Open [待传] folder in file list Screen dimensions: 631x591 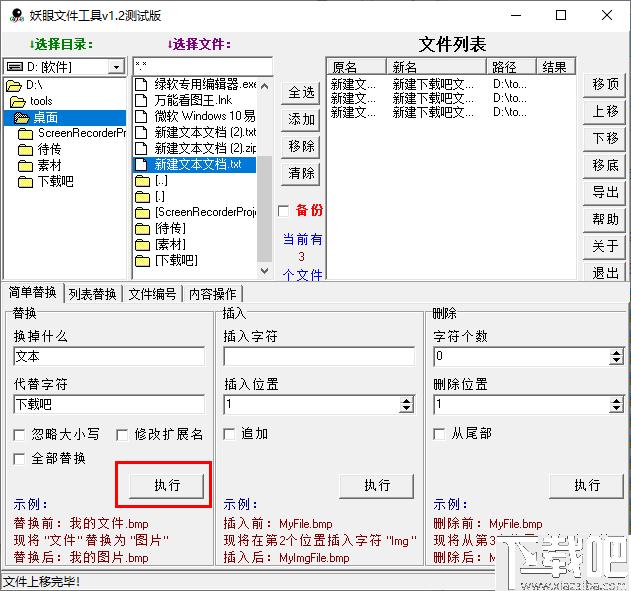(160, 228)
